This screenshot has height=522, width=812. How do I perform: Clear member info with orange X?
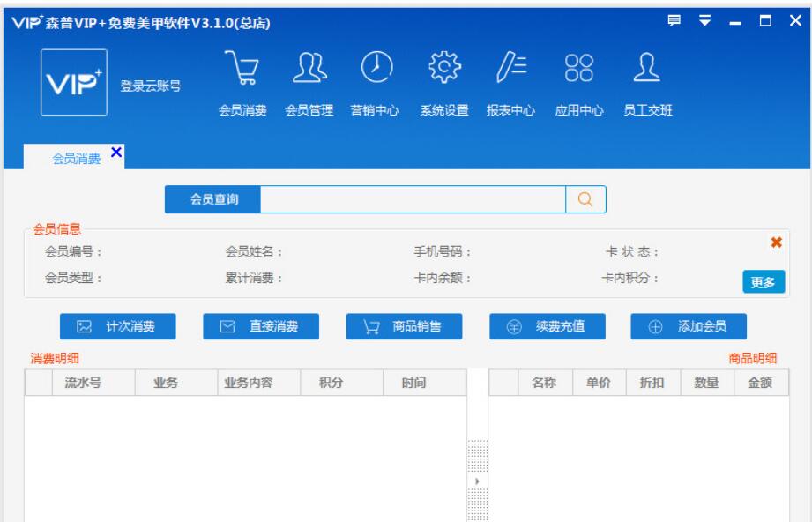pos(776,242)
